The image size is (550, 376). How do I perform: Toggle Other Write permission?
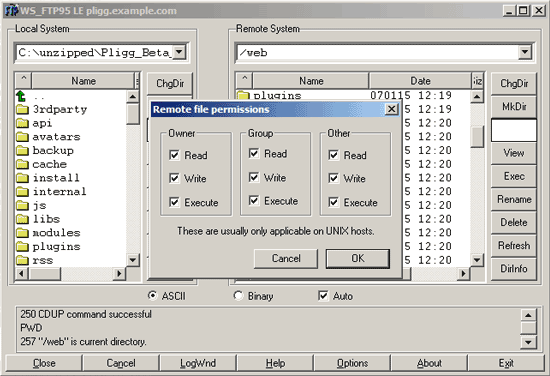[x=334, y=179]
